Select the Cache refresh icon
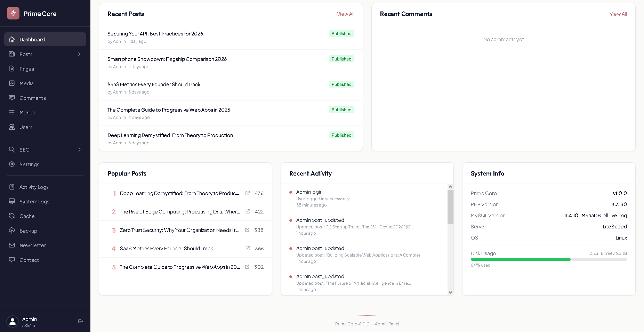The width and height of the screenshot is (644, 332). pos(12,216)
